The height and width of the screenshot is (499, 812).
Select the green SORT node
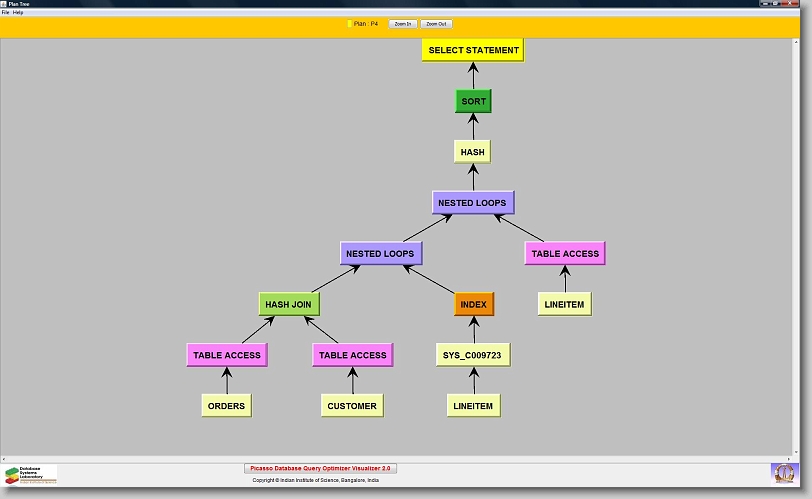[473, 101]
